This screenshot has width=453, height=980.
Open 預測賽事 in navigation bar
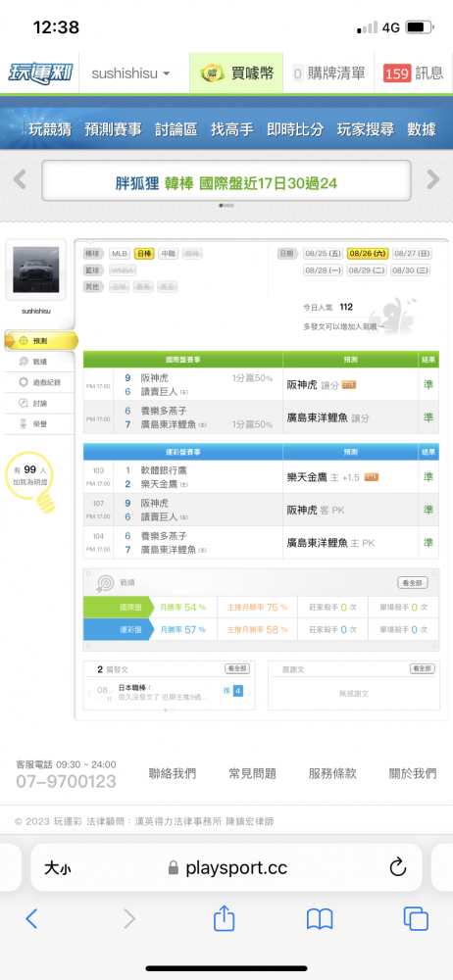(x=114, y=129)
